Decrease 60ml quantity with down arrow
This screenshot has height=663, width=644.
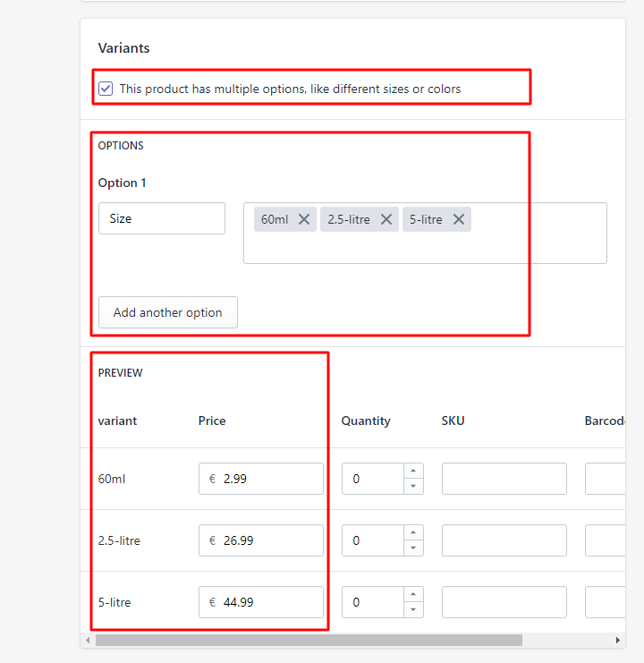(413, 486)
